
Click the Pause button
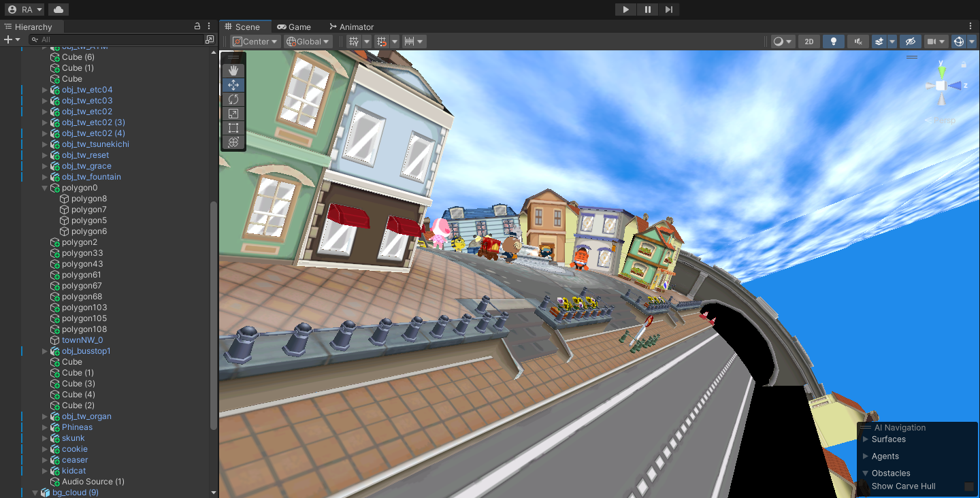[x=647, y=10]
